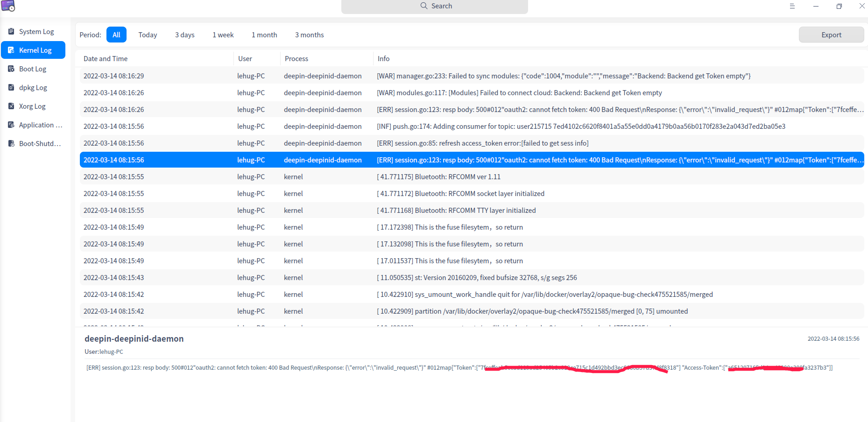
Task: Enable the All period filter
Action: click(116, 35)
